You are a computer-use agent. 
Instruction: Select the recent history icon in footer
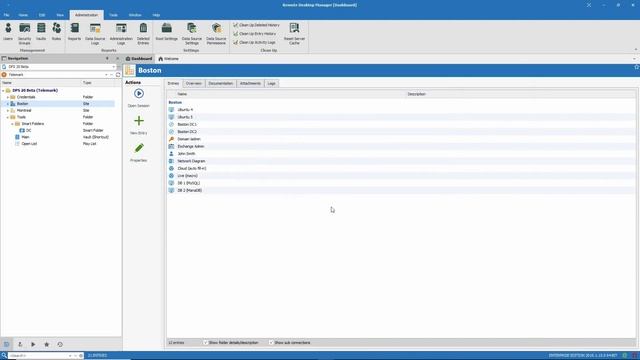click(60, 344)
